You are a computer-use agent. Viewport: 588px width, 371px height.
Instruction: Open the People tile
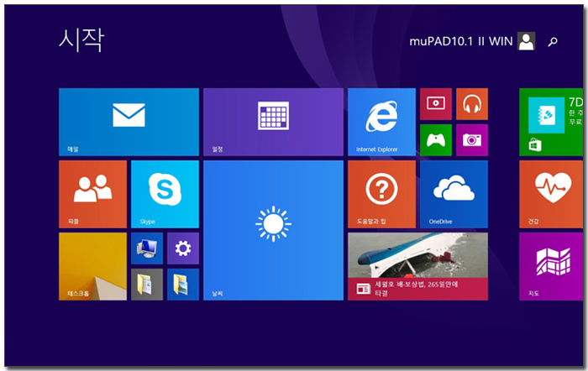[x=92, y=194]
